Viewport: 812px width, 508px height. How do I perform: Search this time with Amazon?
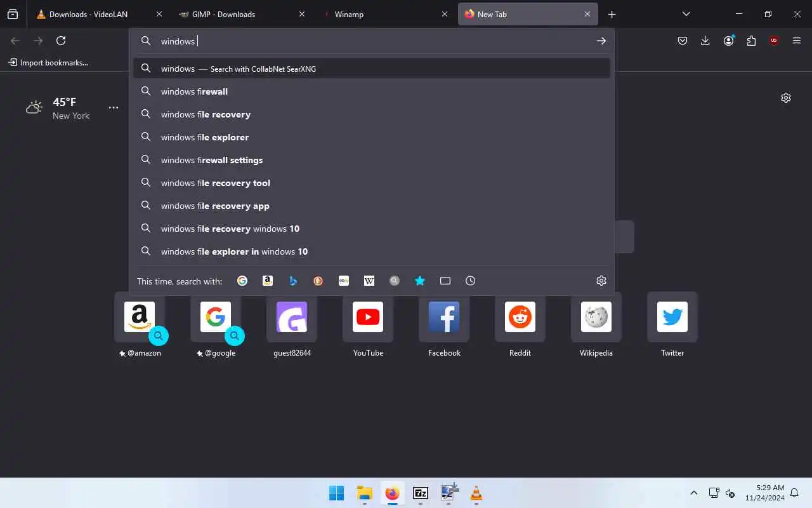point(268,281)
